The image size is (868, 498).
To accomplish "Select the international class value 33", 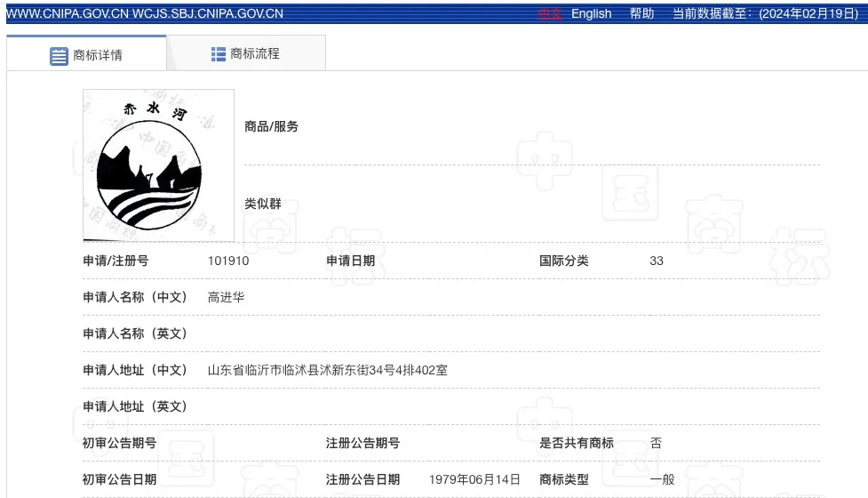I will [657, 261].
